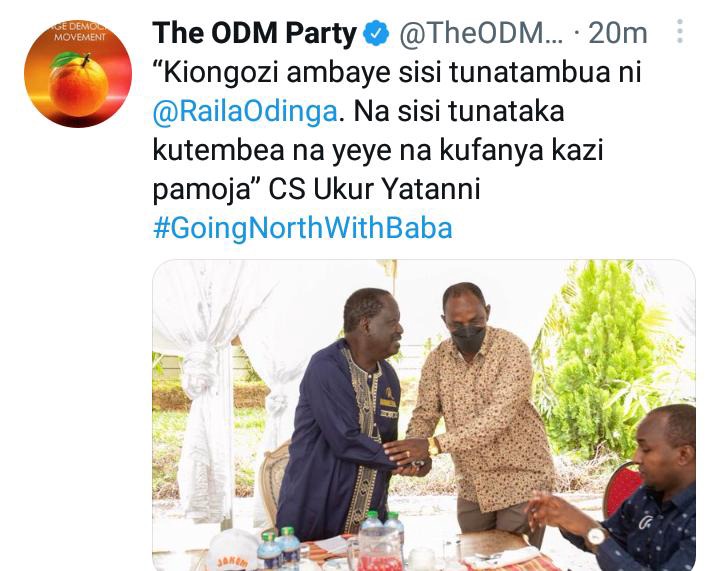Open the tweet's three-dot more options menu
The image size is (720, 571).
click(681, 32)
